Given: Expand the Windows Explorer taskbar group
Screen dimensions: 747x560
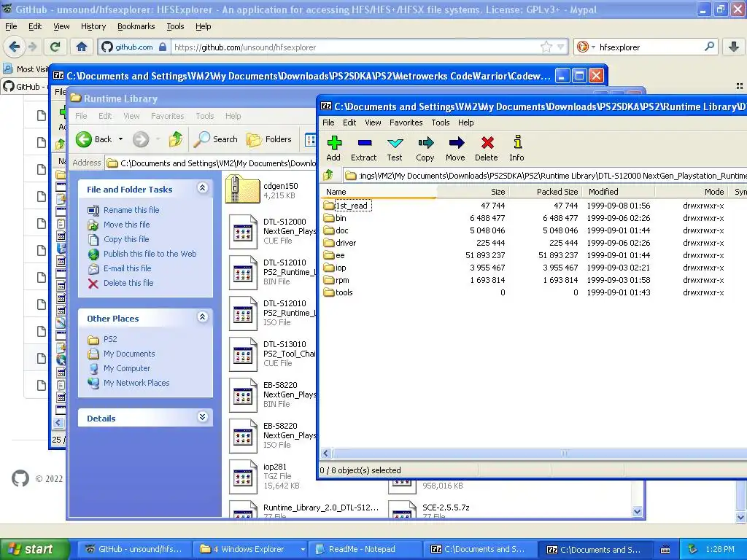Looking at the screenshot, I should pos(303,549).
